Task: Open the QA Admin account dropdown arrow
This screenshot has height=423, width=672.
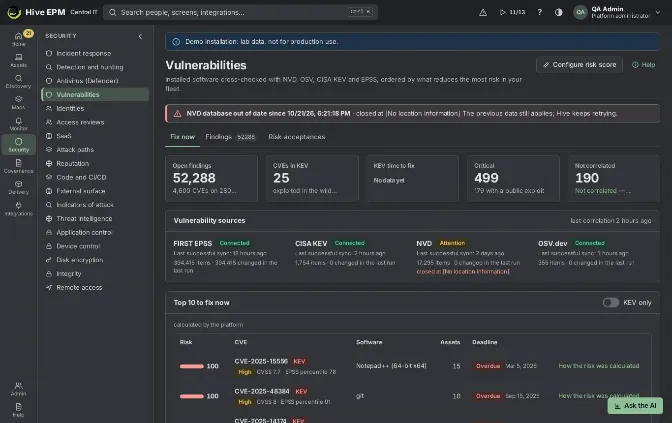Action: tap(658, 12)
